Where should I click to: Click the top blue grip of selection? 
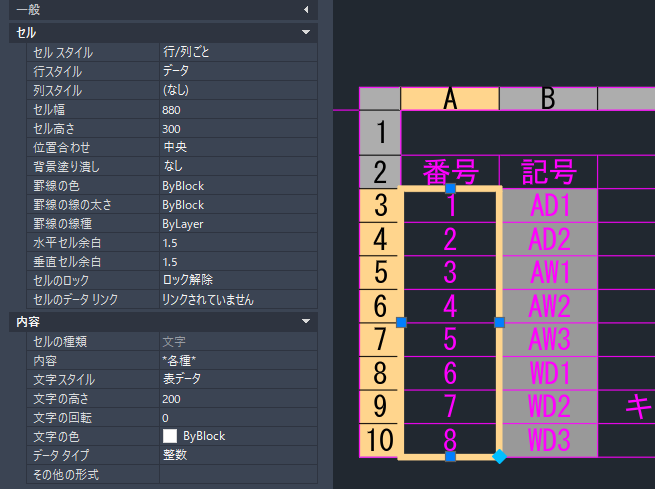(x=450, y=188)
